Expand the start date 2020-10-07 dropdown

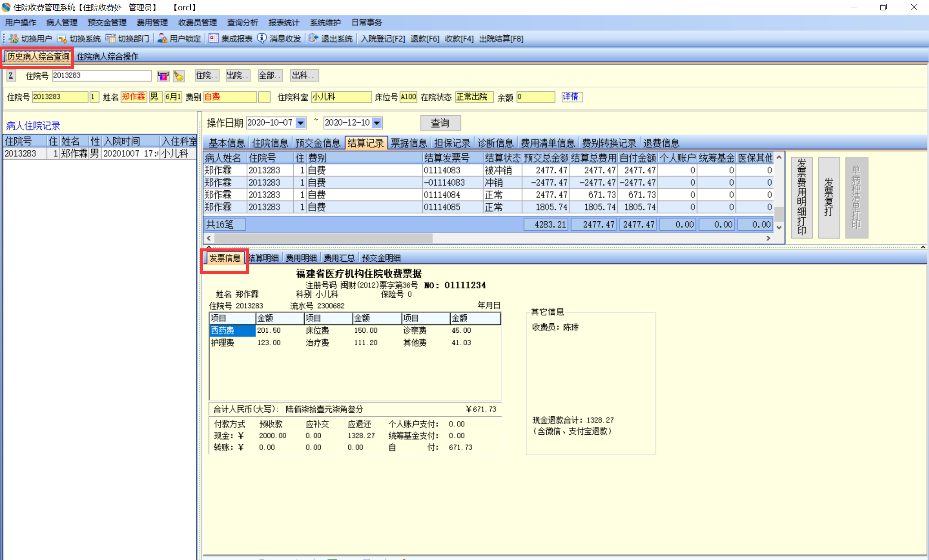[301, 123]
